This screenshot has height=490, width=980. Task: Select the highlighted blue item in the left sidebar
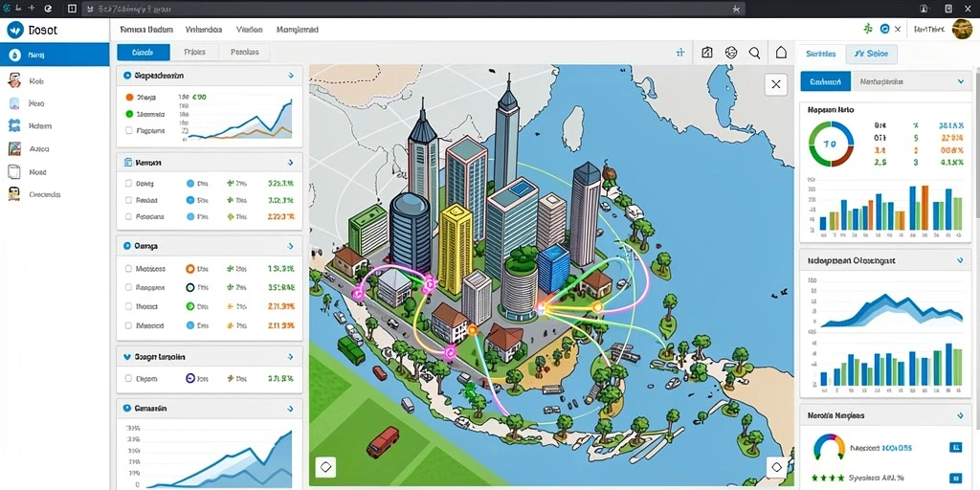(x=55, y=55)
